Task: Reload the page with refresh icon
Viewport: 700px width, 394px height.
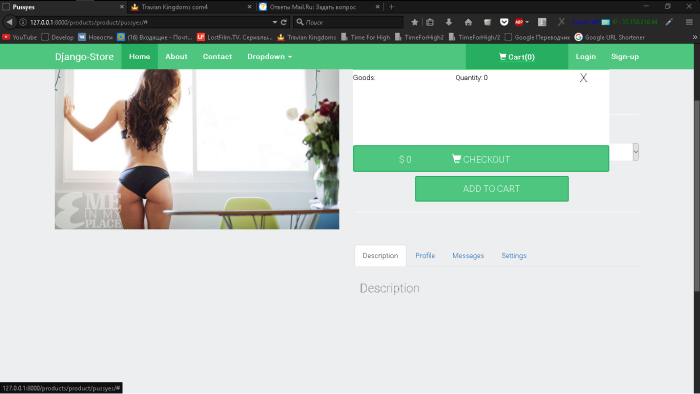Action: [283, 22]
